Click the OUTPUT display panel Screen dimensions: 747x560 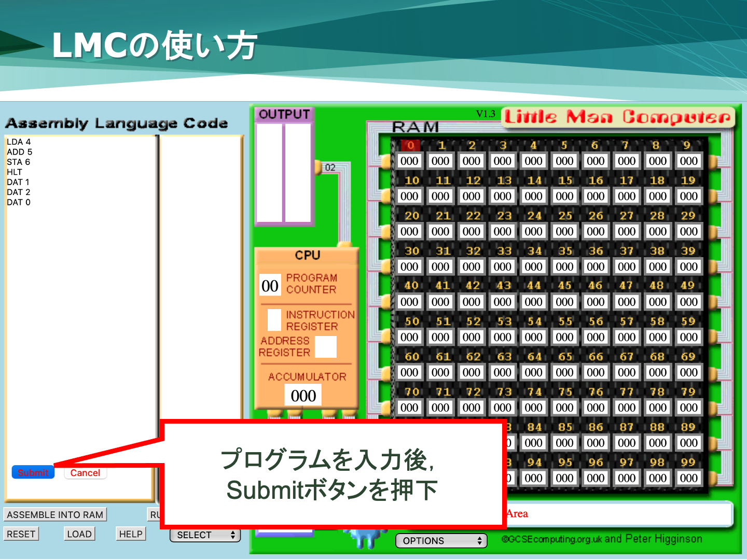(x=284, y=173)
